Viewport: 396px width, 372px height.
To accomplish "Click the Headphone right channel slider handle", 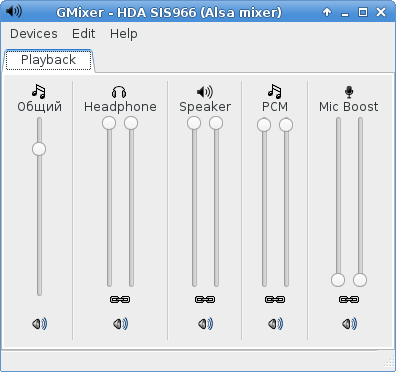I will coord(131,123).
